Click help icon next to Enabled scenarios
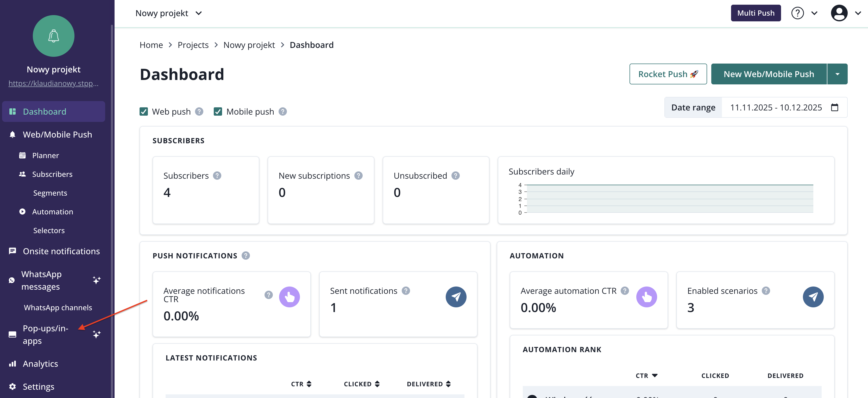This screenshot has height=398, width=868. pos(766,290)
